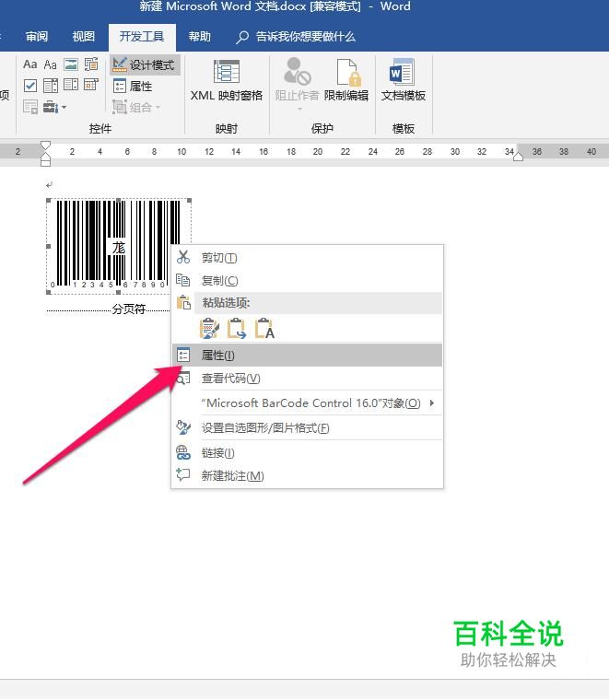This screenshot has width=609, height=700.
Task: Choose 新建批注(M) new comment
Action: pos(307,475)
